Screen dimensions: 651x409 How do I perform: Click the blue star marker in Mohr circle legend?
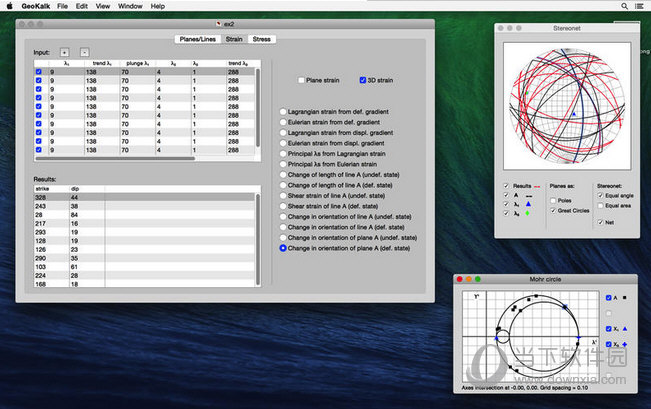[625, 344]
